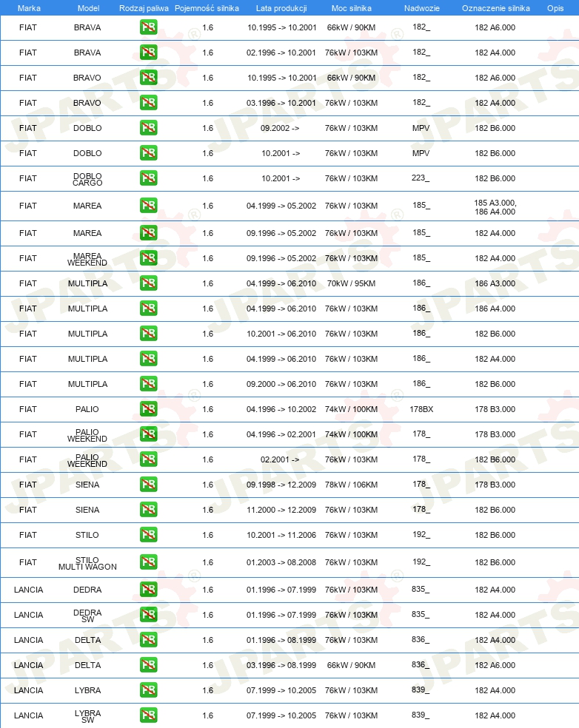Click fuel icon in Stilo 10.2001 row
Viewport: 579px width, 728px height.
(148, 535)
